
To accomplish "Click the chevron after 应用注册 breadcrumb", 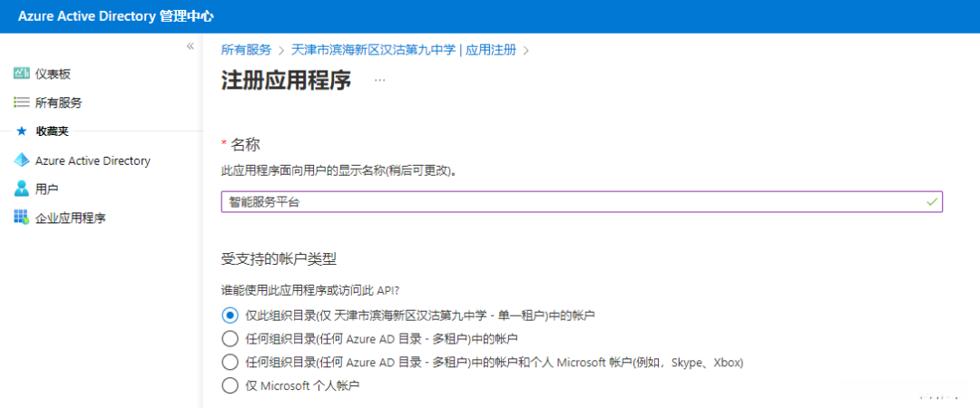I will [525, 51].
